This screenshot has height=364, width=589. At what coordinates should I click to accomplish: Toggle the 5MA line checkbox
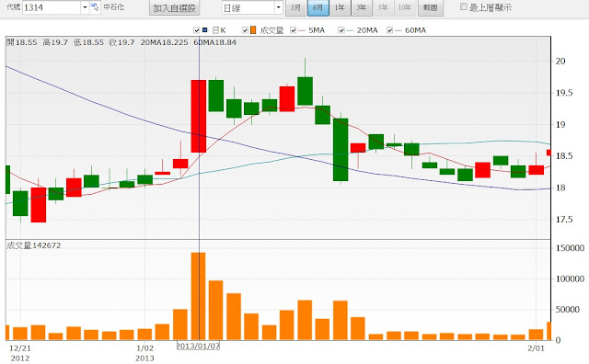tap(294, 30)
